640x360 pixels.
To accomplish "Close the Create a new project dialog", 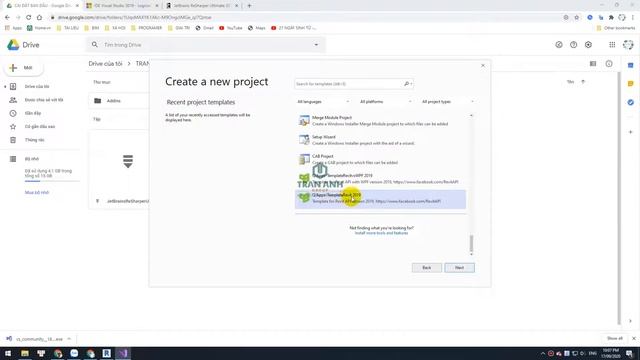I will pyautogui.click(x=483, y=65).
